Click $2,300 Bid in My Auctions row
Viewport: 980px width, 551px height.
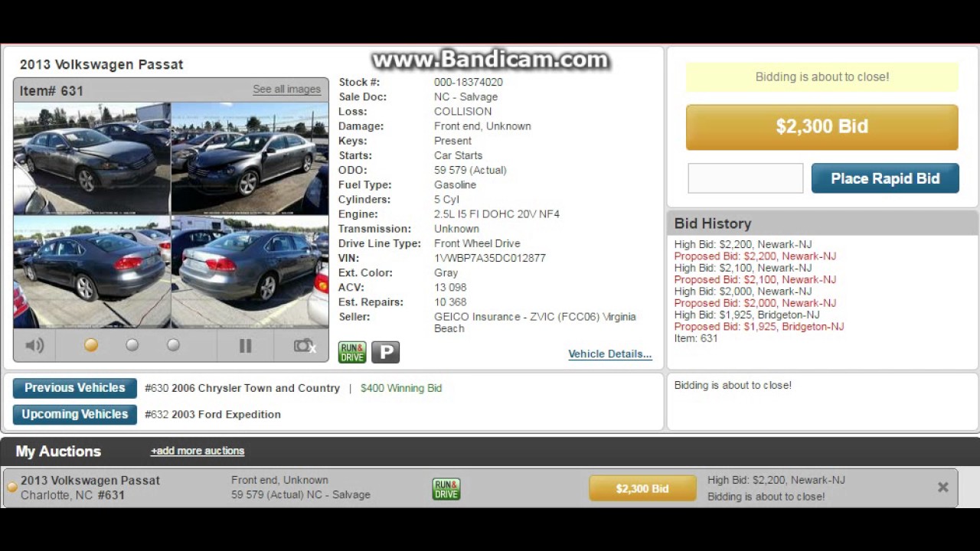[x=642, y=488]
